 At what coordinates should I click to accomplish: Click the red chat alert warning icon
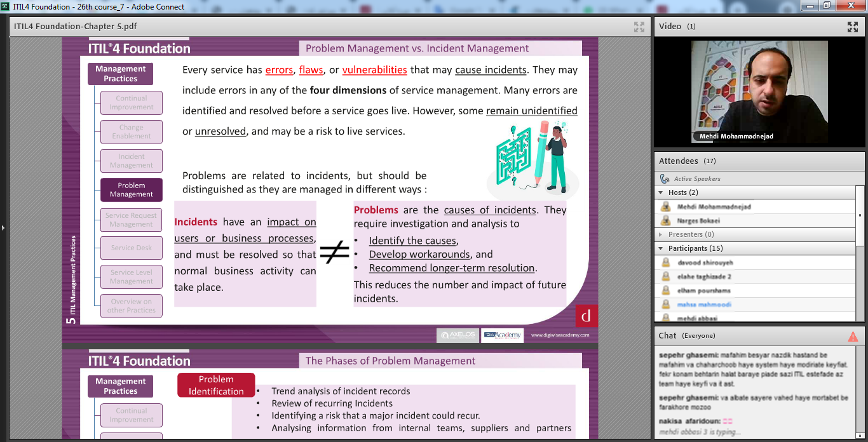point(853,336)
